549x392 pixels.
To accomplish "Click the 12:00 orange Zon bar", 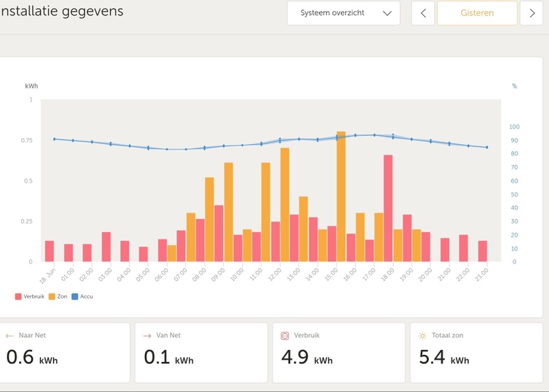I will point(285,205).
